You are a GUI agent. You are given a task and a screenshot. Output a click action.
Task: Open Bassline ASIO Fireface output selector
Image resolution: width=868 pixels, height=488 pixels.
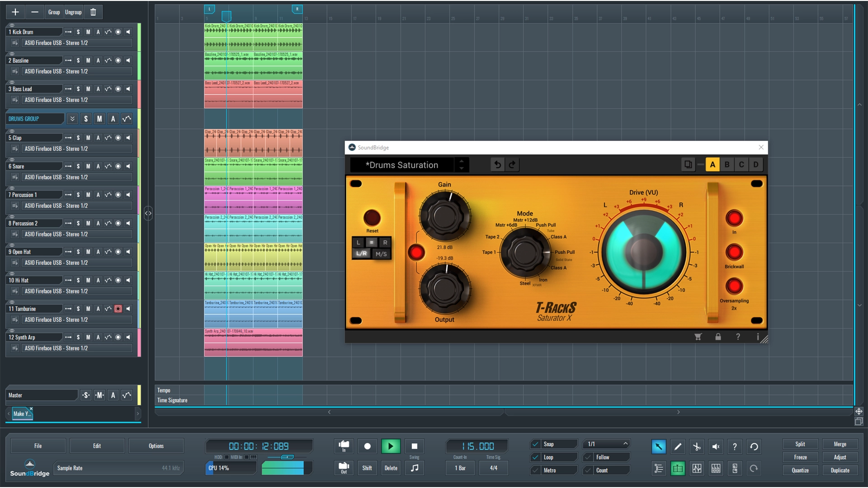pos(77,71)
